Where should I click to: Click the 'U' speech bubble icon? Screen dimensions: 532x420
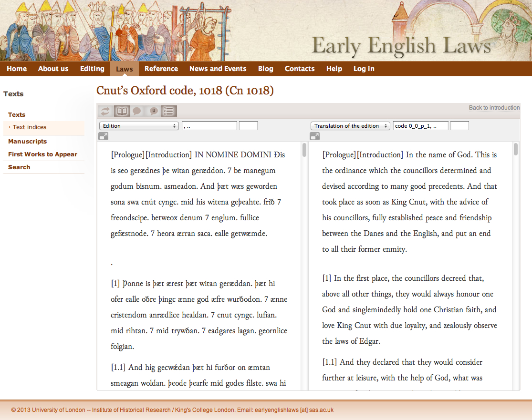(x=153, y=111)
